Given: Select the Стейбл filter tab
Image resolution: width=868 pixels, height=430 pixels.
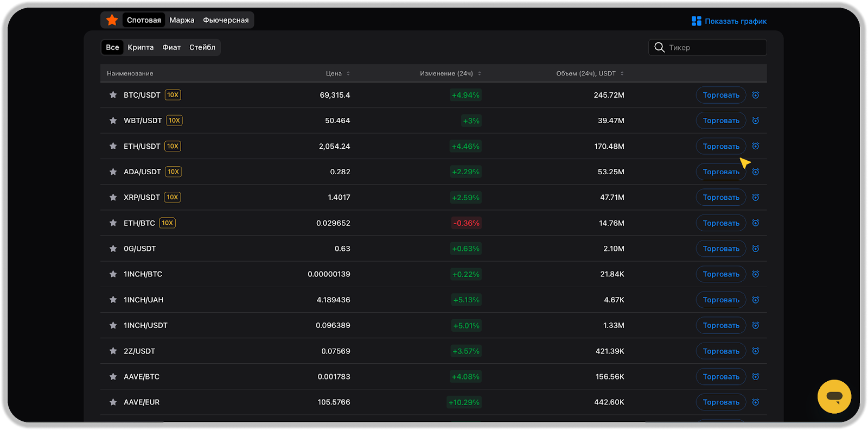Looking at the screenshot, I should 202,48.
